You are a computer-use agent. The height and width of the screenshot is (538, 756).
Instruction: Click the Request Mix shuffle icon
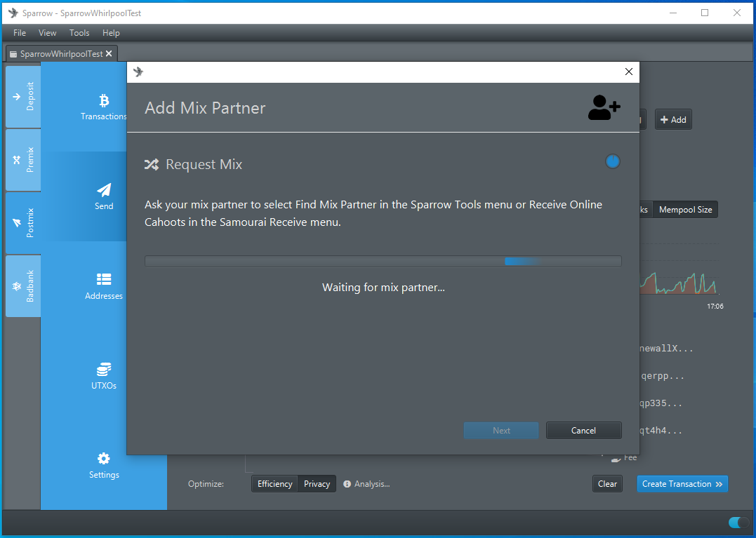(152, 165)
